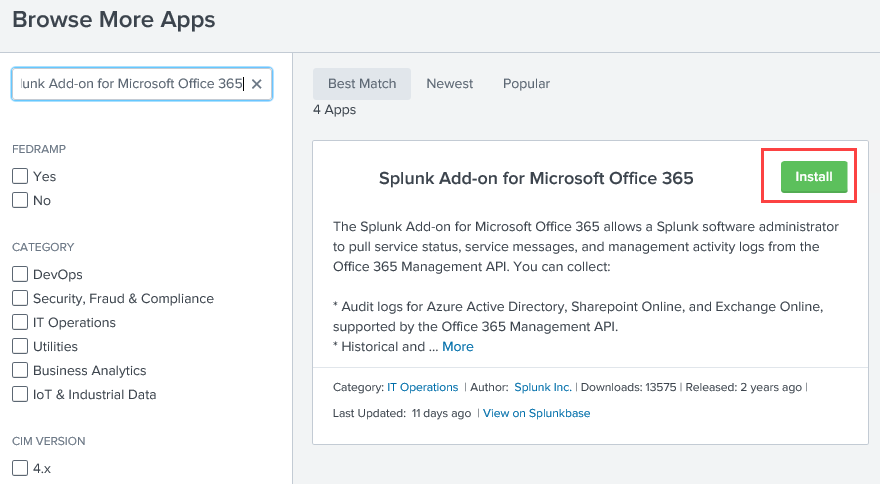Expand description with the More link
The image size is (880, 484).
(458, 346)
